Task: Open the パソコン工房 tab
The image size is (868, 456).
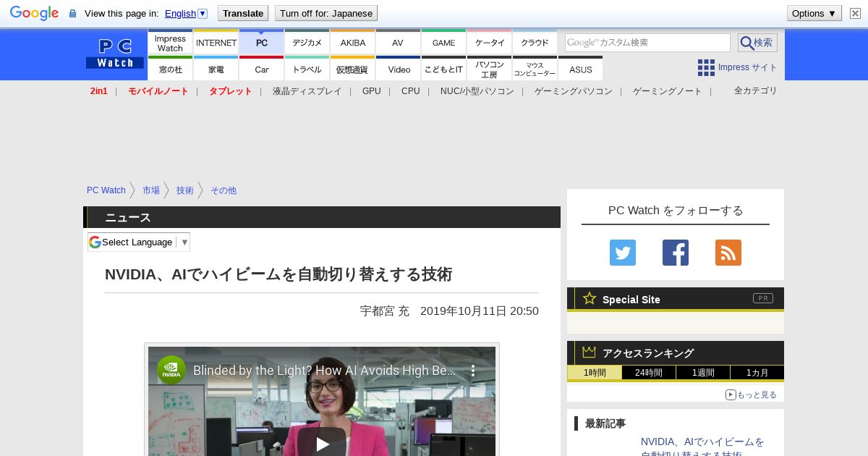Action: coord(490,69)
